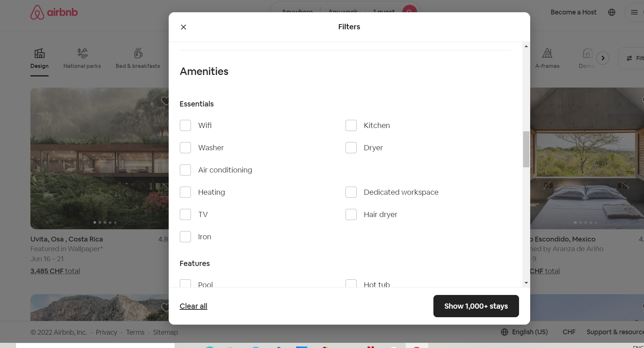This screenshot has height=348, width=644.
Task: Toggle the Hot tub feature checkbox
Action: 351,283
